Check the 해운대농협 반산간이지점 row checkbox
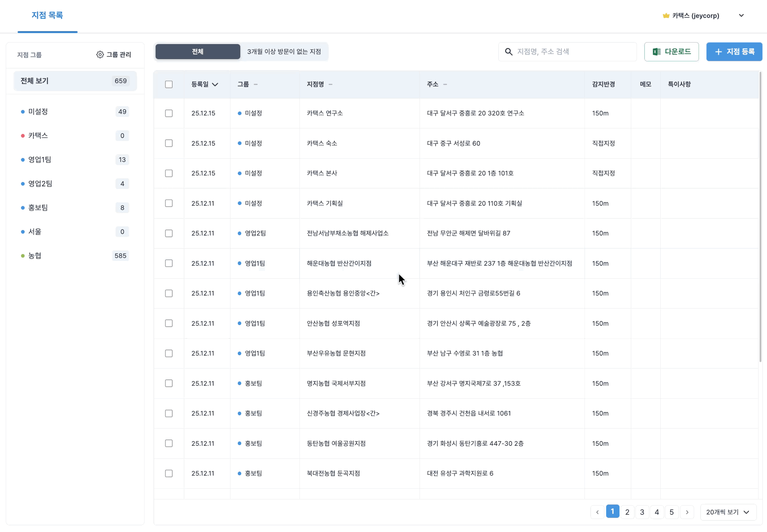Image resolution: width=767 pixels, height=532 pixels. (x=169, y=263)
